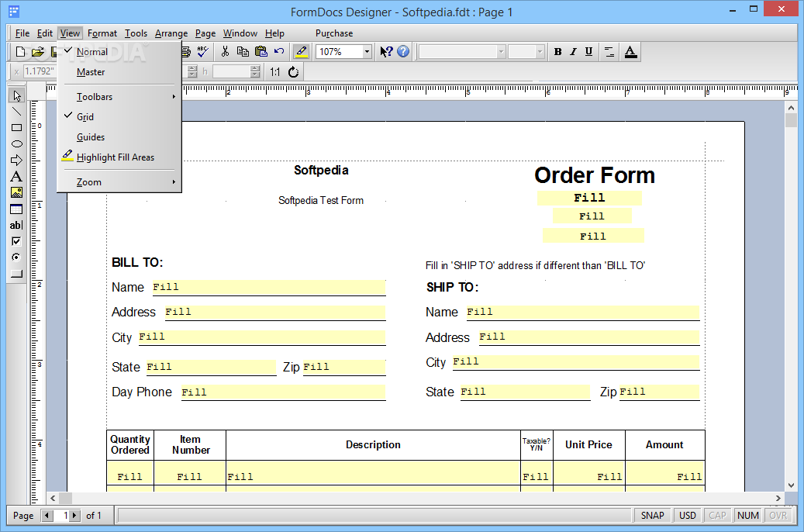Toggle SNAP in the status bar
The height and width of the screenshot is (532, 804).
tap(652, 516)
